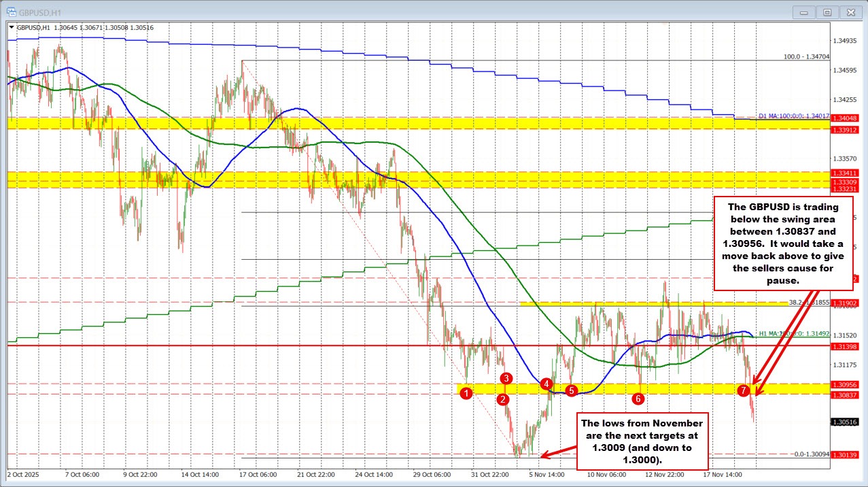
Task: Select circled marker 6 near 12 Nov
Action: (638, 399)
